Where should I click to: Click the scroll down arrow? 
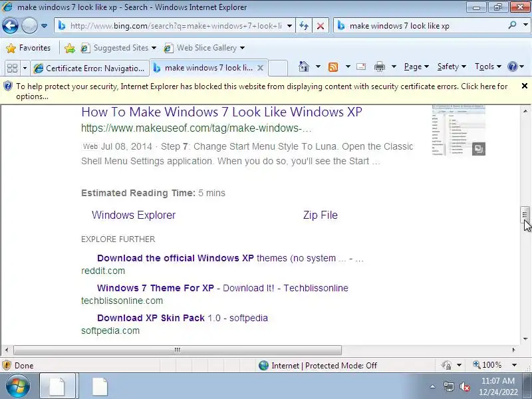[525, 338]
